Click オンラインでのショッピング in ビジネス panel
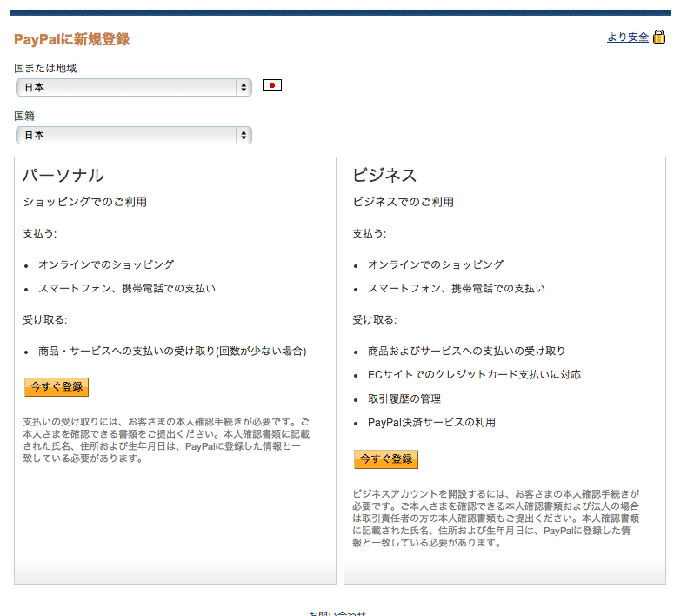 (x=436, y=264)
